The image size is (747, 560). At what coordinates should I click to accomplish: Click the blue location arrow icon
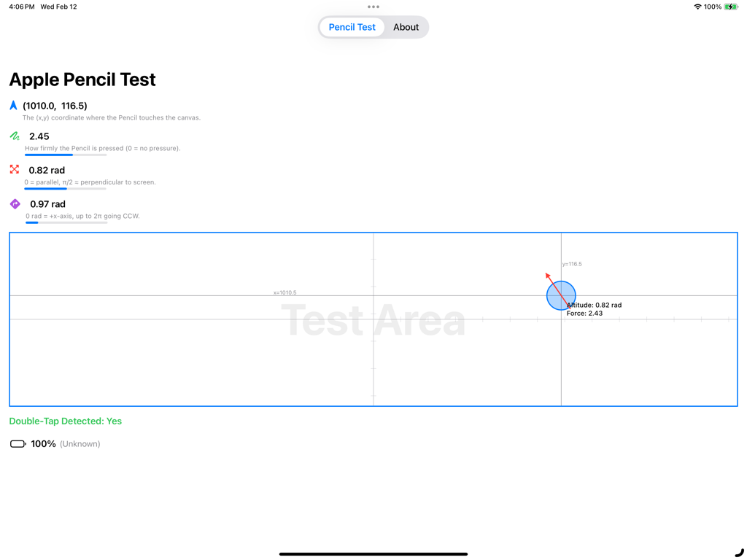point(13,105)
